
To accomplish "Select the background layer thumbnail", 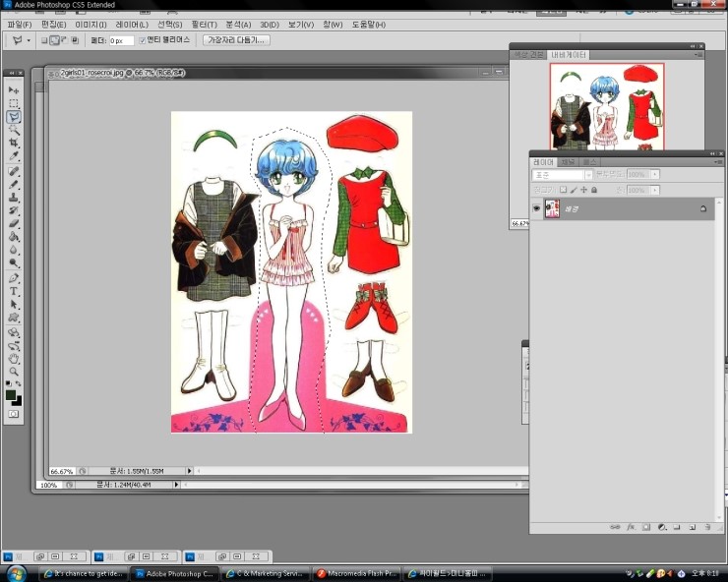I will tap(552, 208).
